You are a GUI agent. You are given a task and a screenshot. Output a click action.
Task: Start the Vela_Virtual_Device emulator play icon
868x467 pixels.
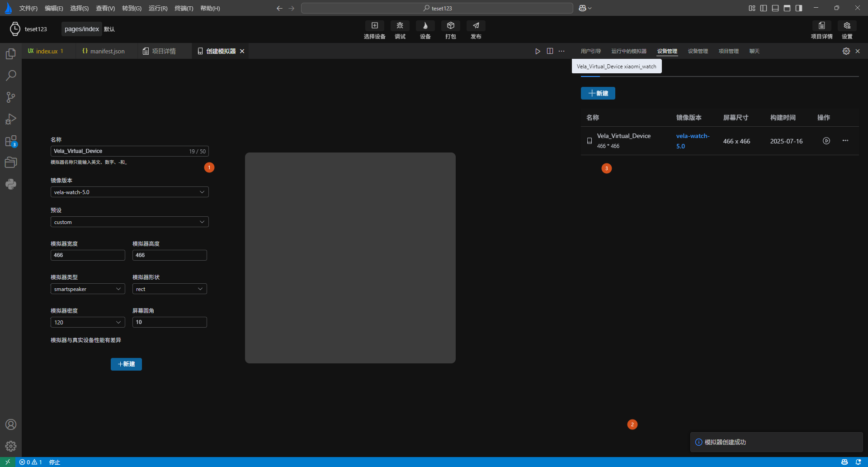click(x=826, y=141)
